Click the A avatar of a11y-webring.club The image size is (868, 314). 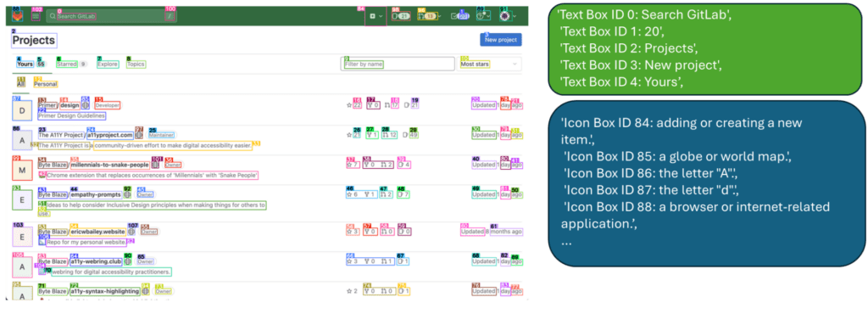22,266
